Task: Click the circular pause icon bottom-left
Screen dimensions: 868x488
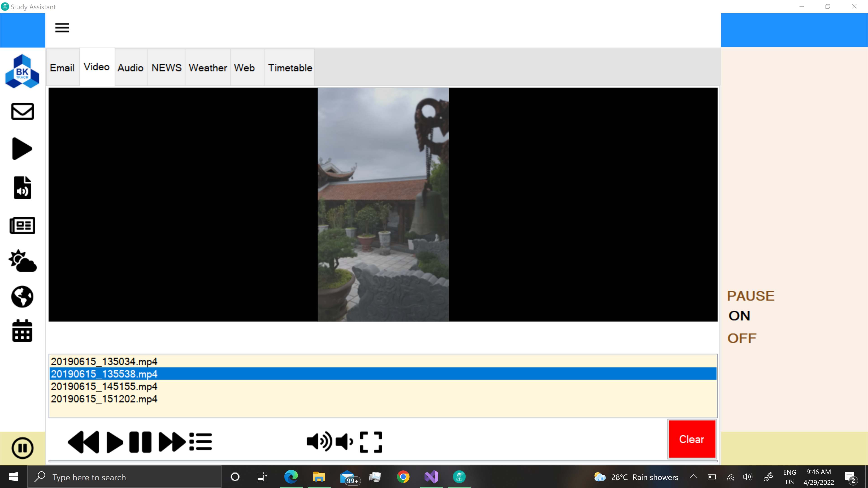Action: point(22,448)
